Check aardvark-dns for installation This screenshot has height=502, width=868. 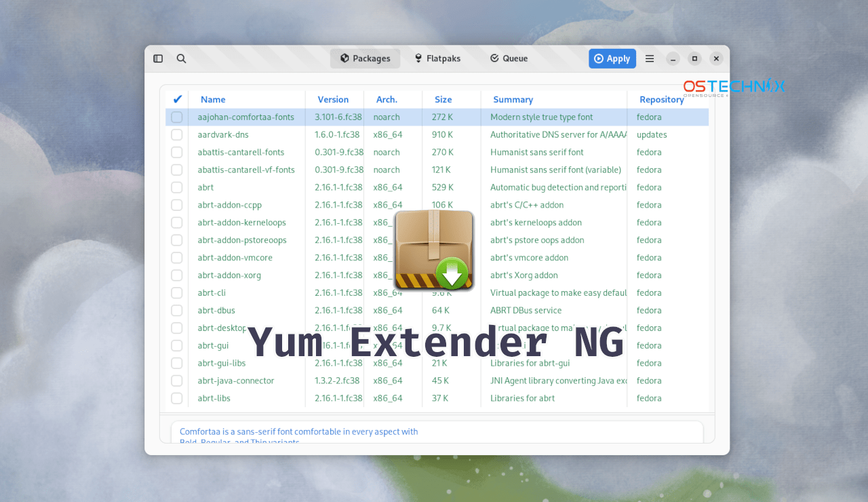click(x=177, y=134)
